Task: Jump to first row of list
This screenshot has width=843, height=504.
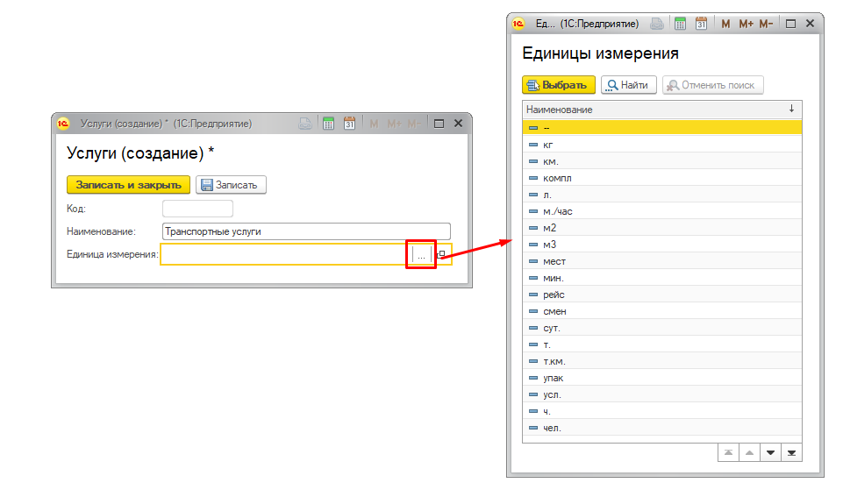Action: [728, 452]
